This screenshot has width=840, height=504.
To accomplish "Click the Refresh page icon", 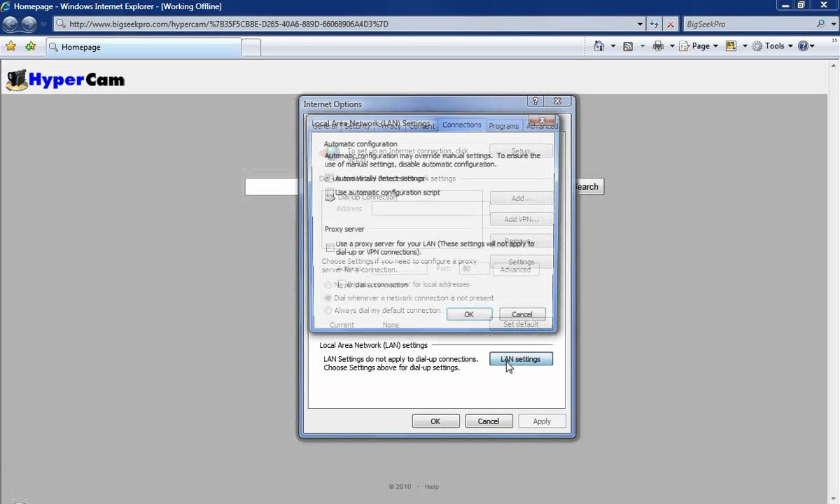I will [x=654, y=24].
